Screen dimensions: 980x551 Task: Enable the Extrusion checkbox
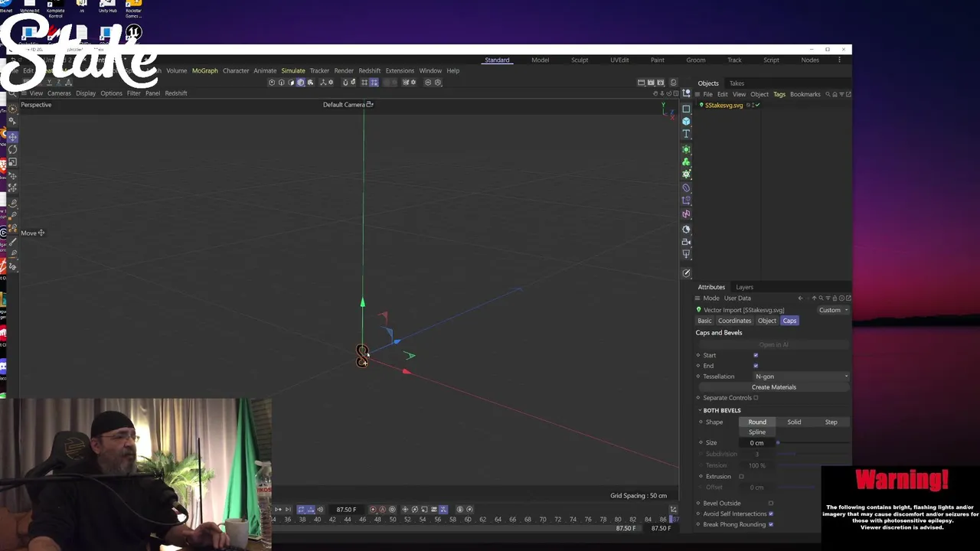(741, 477)
